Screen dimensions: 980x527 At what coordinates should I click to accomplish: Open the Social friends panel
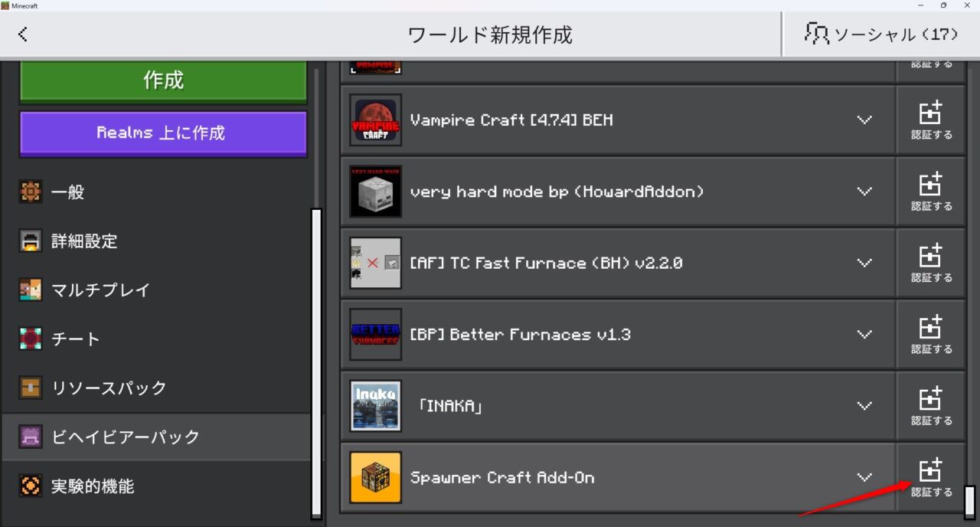pyautogui.click(x=880, y=34)
